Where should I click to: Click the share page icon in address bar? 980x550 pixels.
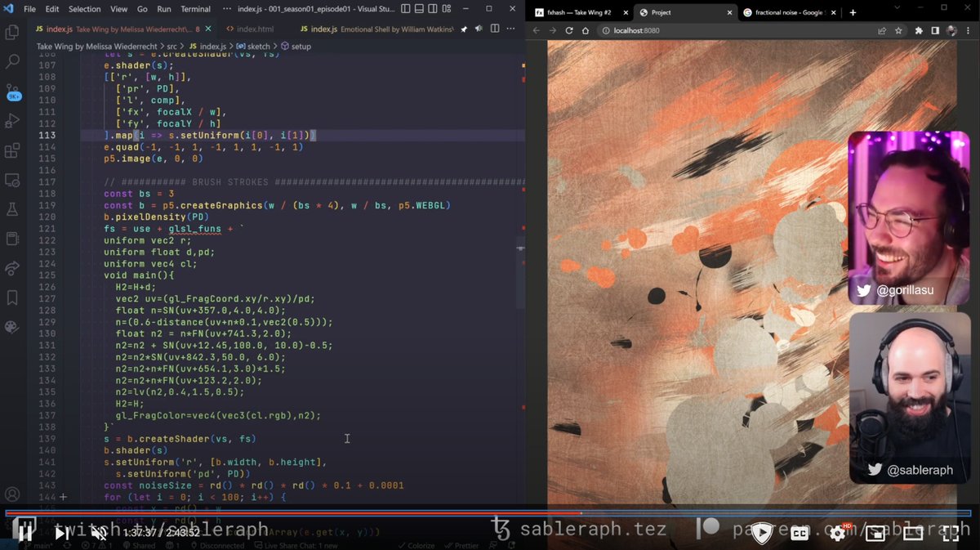(882, 30)
